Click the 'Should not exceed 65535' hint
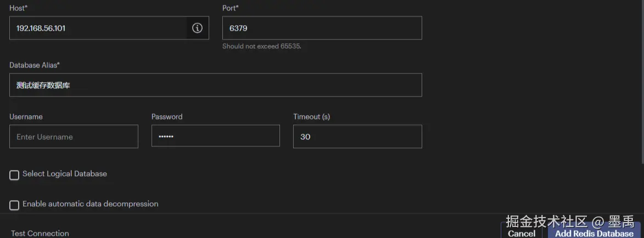 pos(262,46)
